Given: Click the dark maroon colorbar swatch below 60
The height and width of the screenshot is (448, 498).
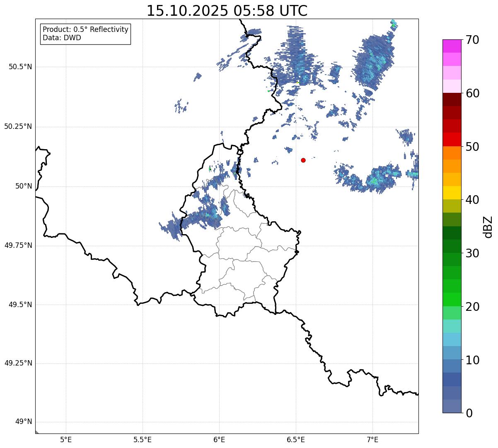Looking at the screenshot, I should point(452,99).
